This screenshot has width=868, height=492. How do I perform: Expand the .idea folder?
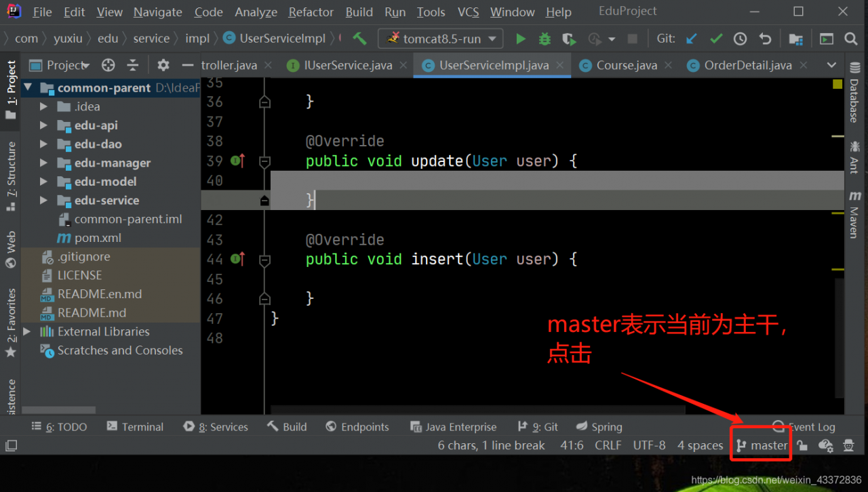44,106
